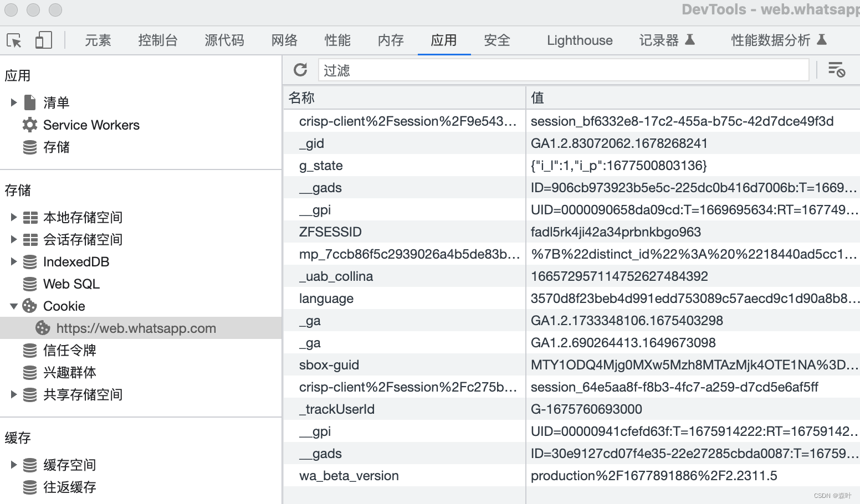Click the Service Workers gear icon
Screen dimensions: 860x504
tap(30, 125)
